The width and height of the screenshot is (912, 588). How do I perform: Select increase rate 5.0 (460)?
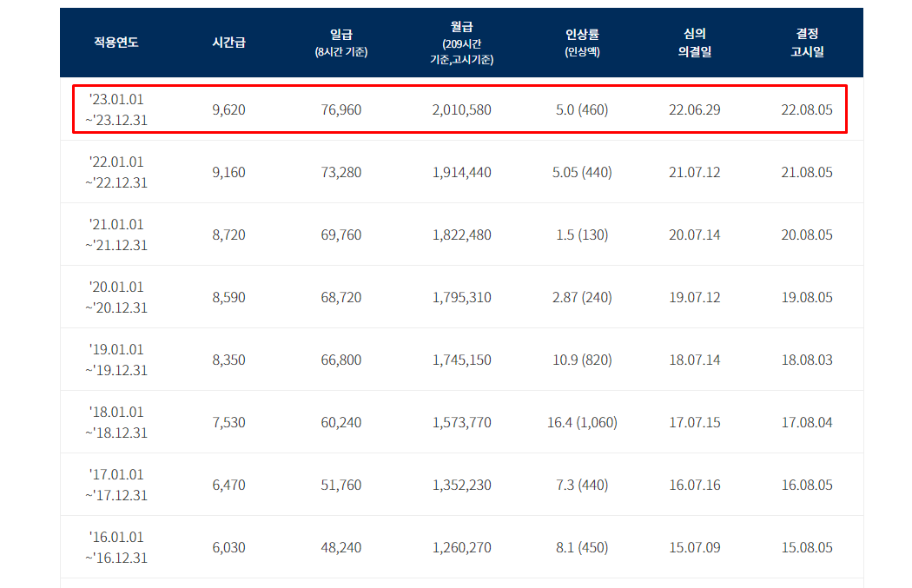click(582, 110)
